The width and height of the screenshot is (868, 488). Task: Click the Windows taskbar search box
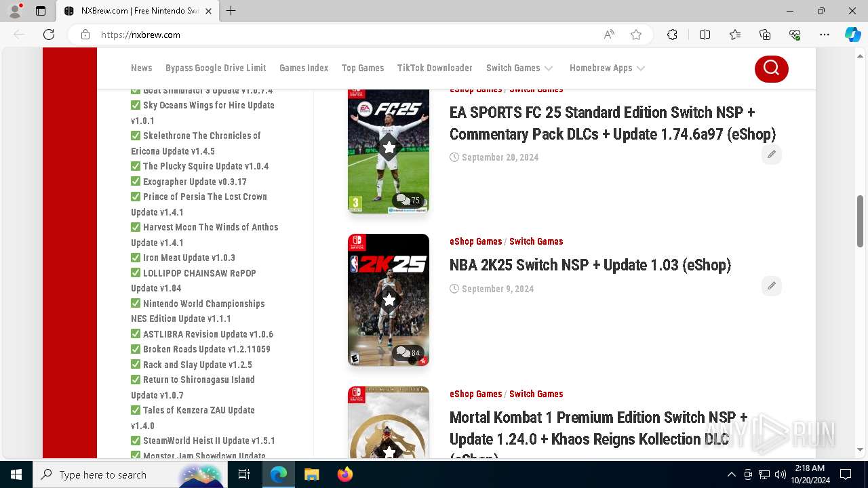[x=129, y=474]
